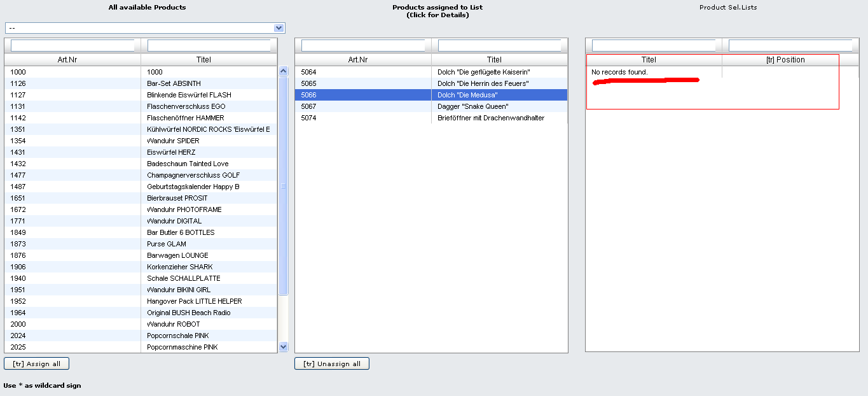
Task: Click the '[tr] Assign all' button
Action: 36,364
